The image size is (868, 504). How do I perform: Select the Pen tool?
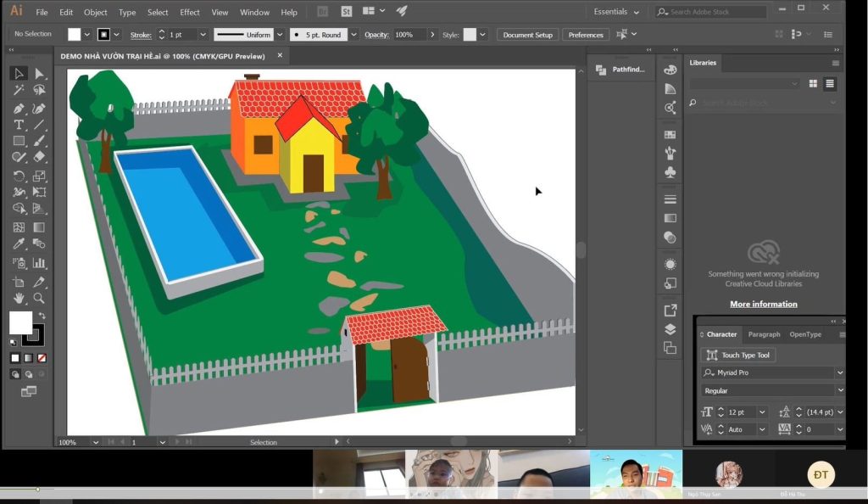tap(19, 109)
